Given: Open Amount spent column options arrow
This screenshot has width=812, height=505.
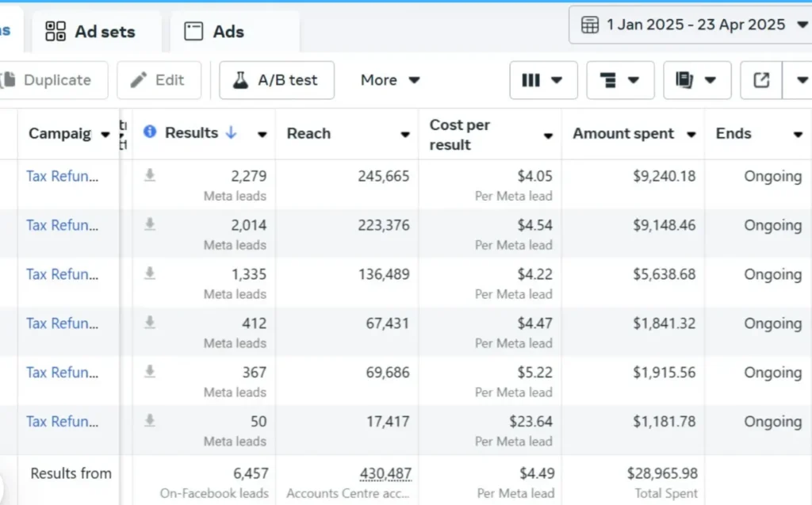Looking at the screenshot, I should pyautogui.click(x=691, y=135).
